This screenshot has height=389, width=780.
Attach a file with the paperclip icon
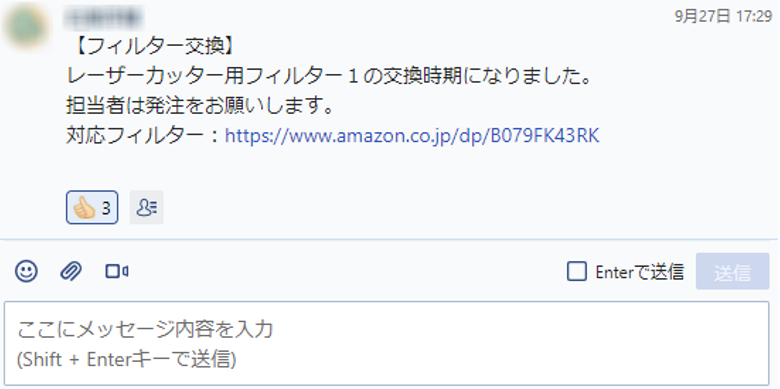click(71, 272)
